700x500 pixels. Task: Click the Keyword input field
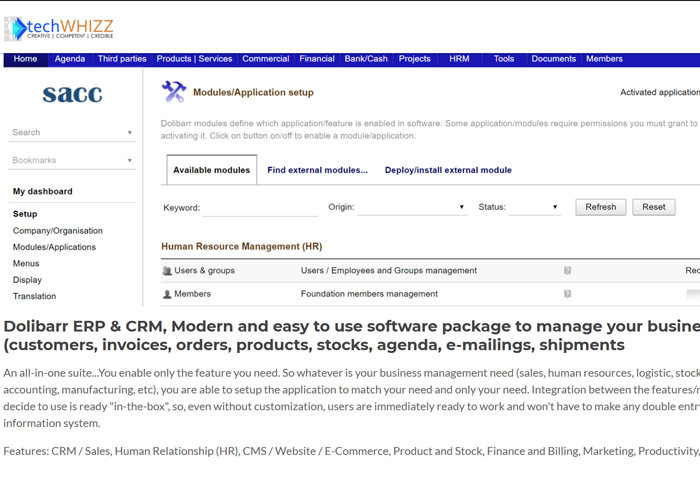(x=260, y=208)
